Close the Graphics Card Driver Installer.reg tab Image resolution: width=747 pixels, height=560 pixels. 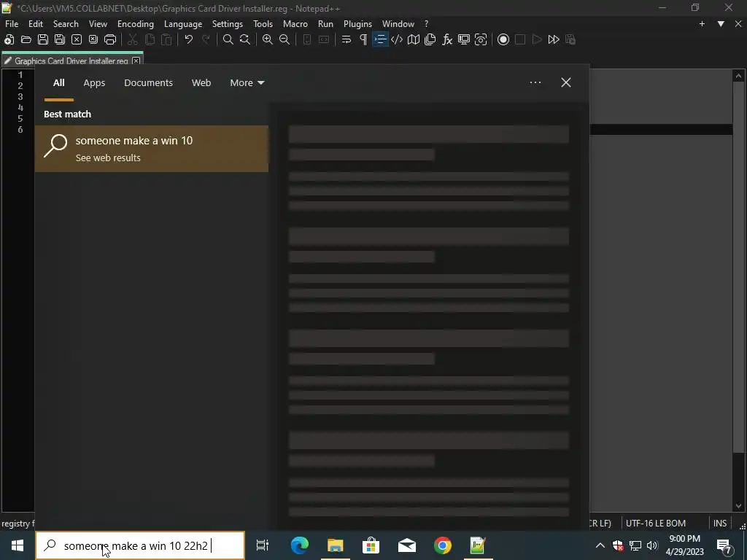[x=136, y=61]
